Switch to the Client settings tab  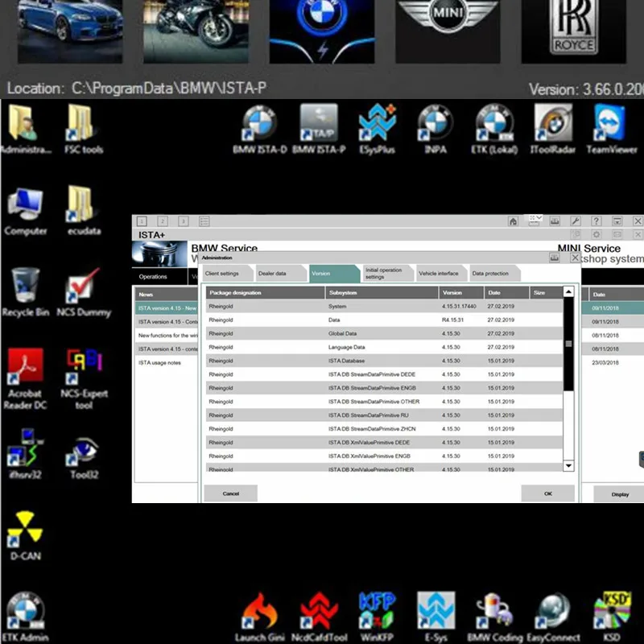(227, 274)
